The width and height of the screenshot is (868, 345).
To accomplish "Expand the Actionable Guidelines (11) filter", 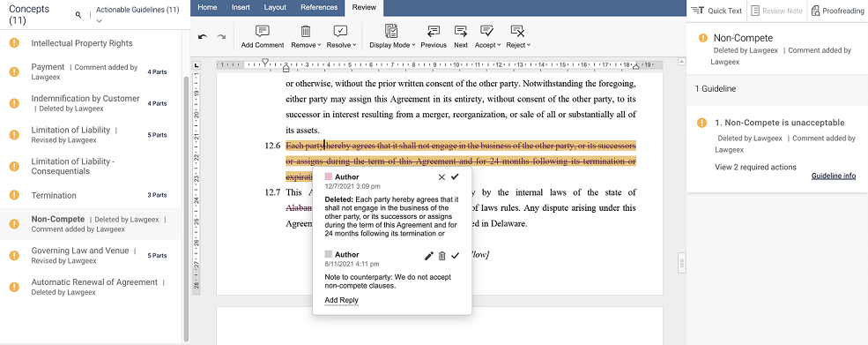I will (x=99, y=21).
